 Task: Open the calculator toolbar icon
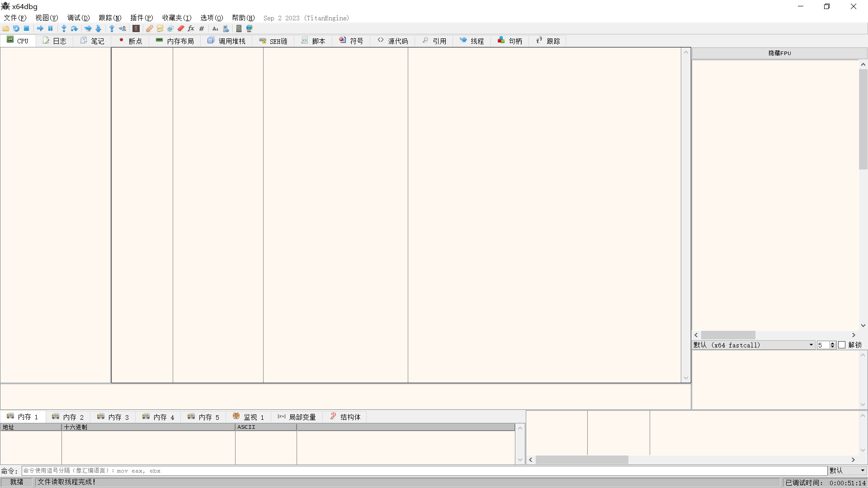pyautogui.click(x=239, y=28)
